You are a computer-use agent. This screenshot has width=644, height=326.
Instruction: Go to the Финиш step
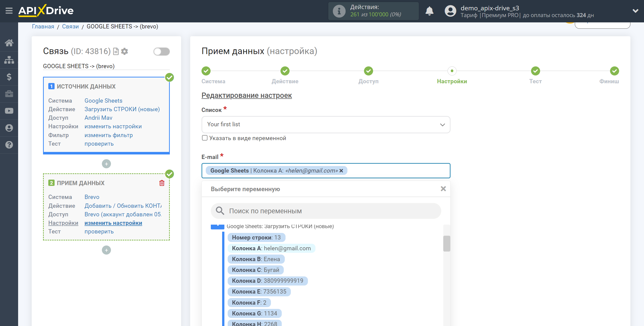point(615,71)
